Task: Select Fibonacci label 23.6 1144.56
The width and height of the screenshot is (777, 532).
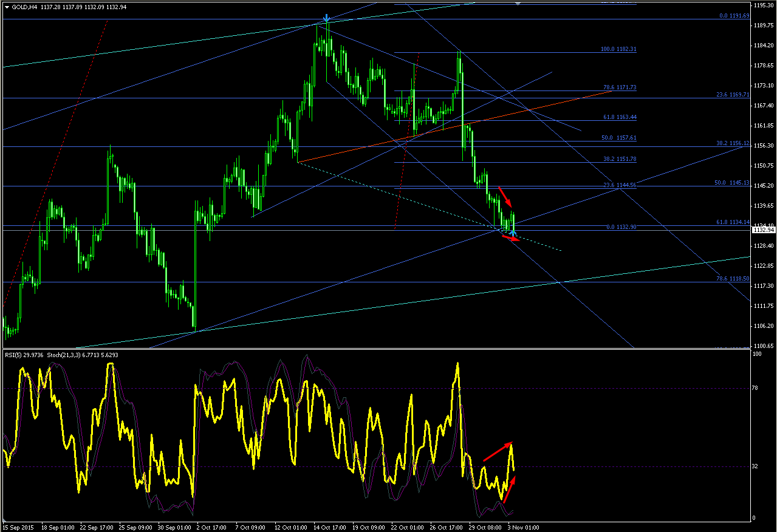Action: click(x=620, y=185)
